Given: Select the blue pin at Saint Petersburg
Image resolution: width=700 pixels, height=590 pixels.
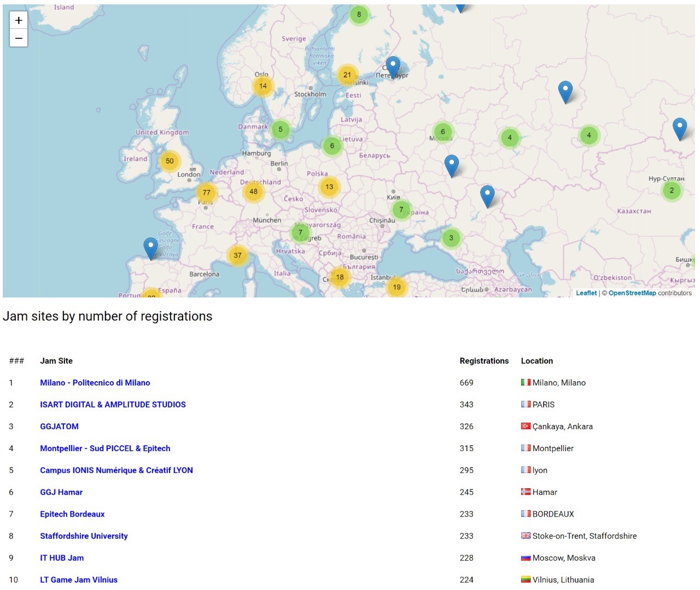Looking at the screenshot, I should point(393,67).
